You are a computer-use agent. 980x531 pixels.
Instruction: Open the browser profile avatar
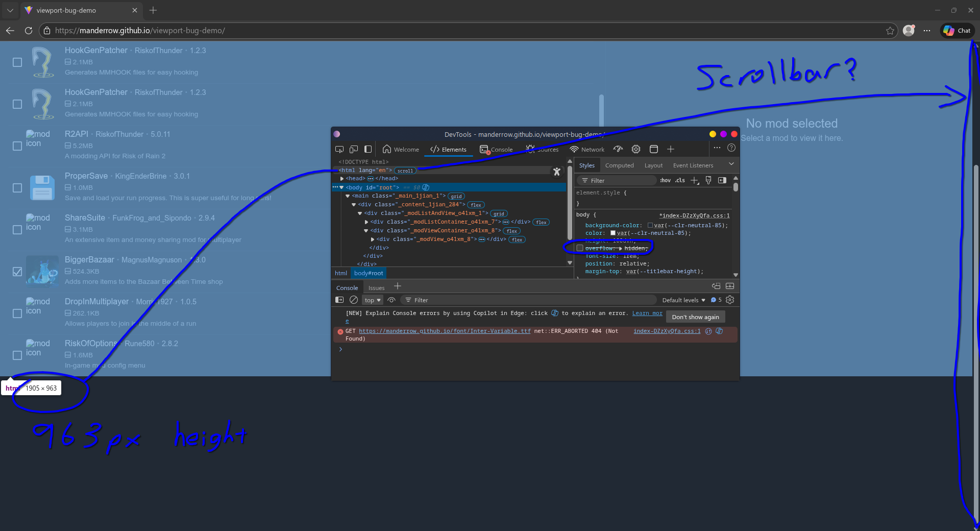pos(909,31)
